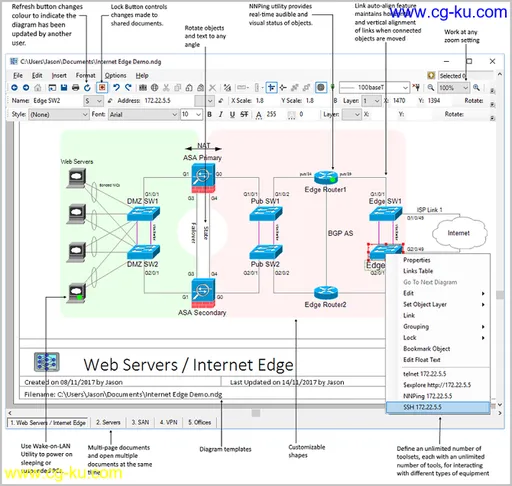Toggle Underline text formatting
The height and width of the screenshot is (486, 512).
click(x=232, y=114)
